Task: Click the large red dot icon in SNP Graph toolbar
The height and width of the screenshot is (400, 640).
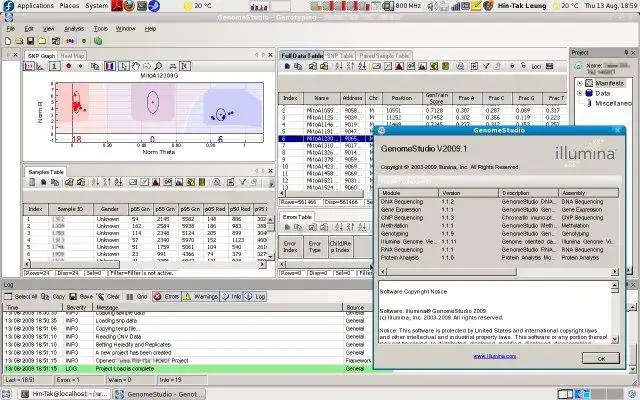Action: 69,66
